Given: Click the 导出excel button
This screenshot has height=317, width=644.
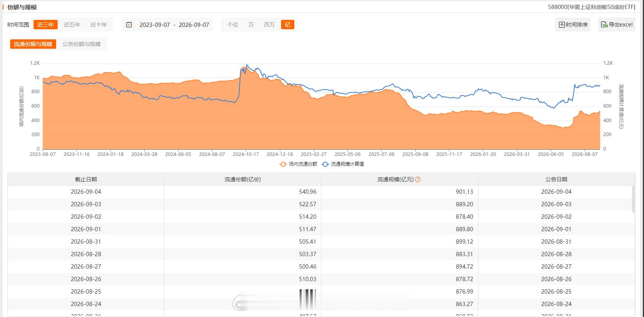Looking at the screenshot, I should [617, 25].
